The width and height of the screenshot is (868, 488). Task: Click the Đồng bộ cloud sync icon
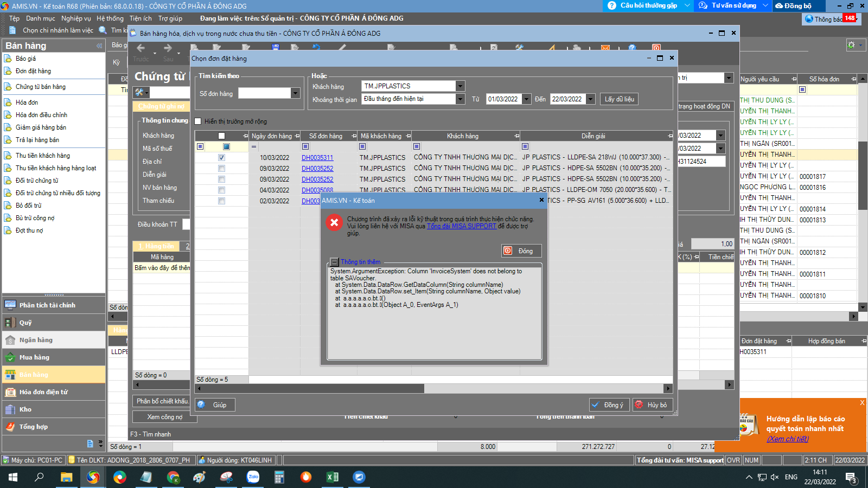click(779, 5)
